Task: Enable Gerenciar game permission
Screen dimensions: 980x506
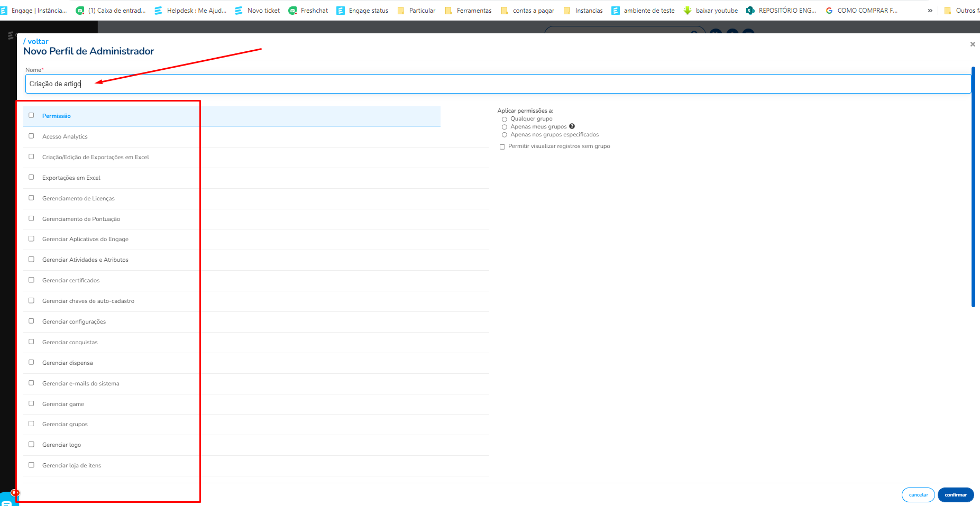Action: click(x=31, y=403)
